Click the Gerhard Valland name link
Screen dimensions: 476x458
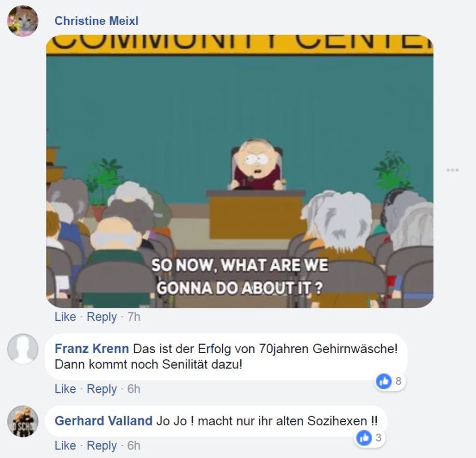[104, 421]
